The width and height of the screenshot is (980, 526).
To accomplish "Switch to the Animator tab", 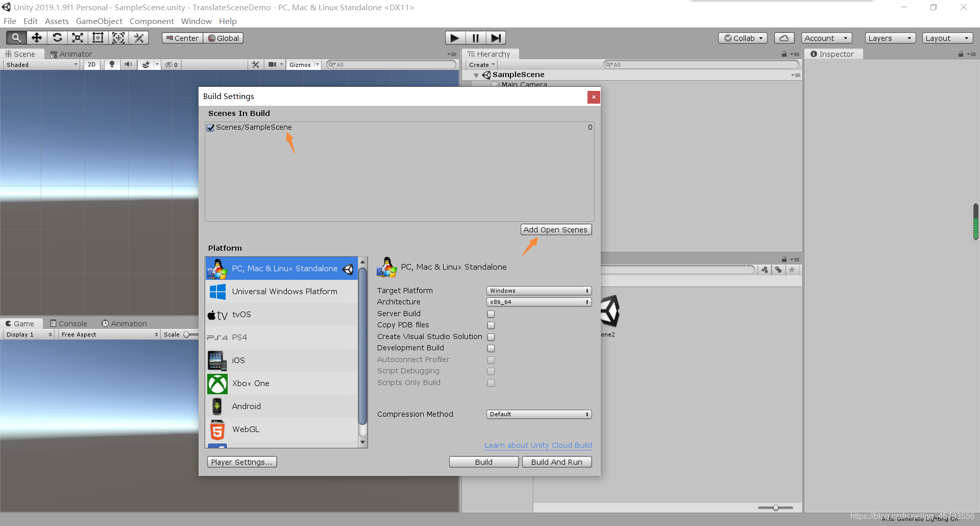I will click(x=71, y=54).
